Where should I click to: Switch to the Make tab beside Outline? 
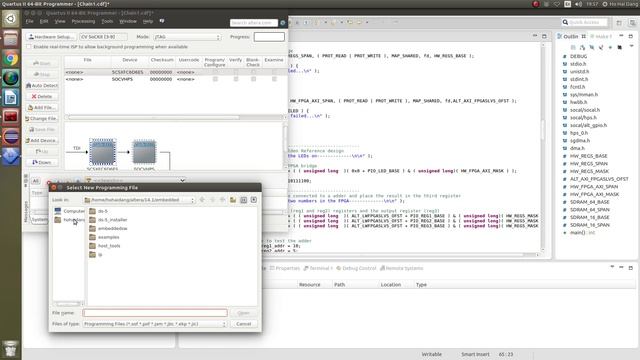(601, 36)
